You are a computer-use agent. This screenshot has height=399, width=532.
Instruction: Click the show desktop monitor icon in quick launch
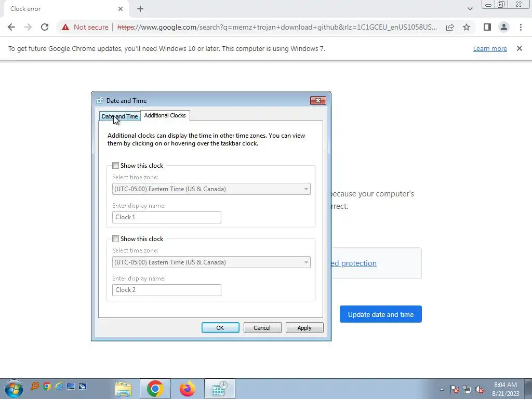(71, 386)
